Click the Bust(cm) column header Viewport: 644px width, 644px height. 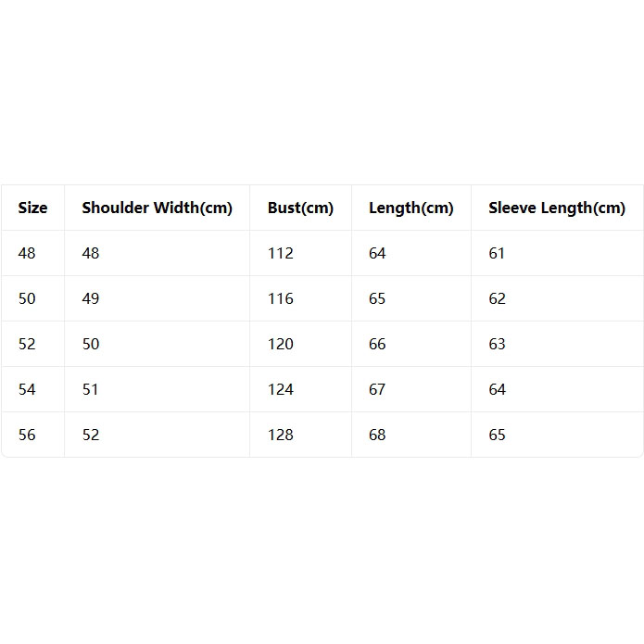pyautogui.click(x=300, y=208)
